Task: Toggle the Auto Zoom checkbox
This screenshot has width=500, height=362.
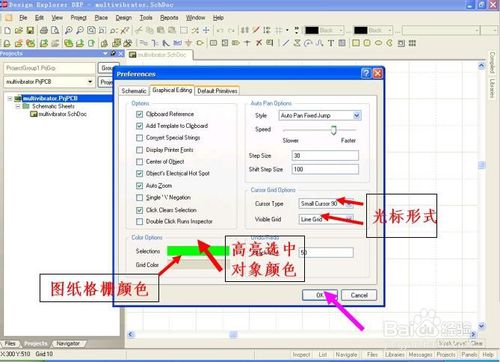Action: point(139,186)
